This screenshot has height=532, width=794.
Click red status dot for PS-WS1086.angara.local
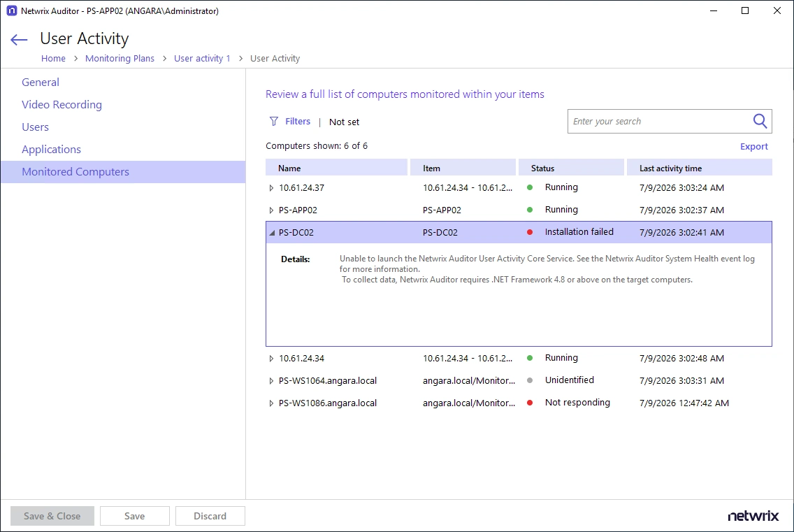click(530, 403)
